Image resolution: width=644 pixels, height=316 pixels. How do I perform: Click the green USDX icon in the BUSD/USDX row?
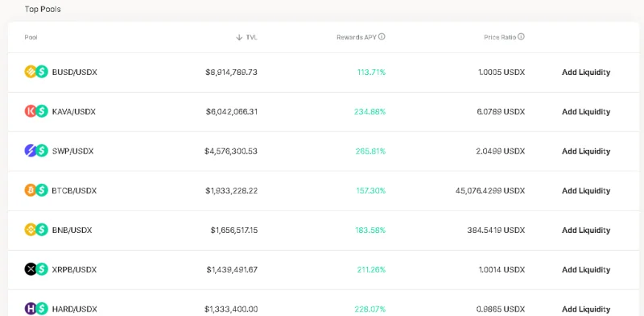click(42, 72)
